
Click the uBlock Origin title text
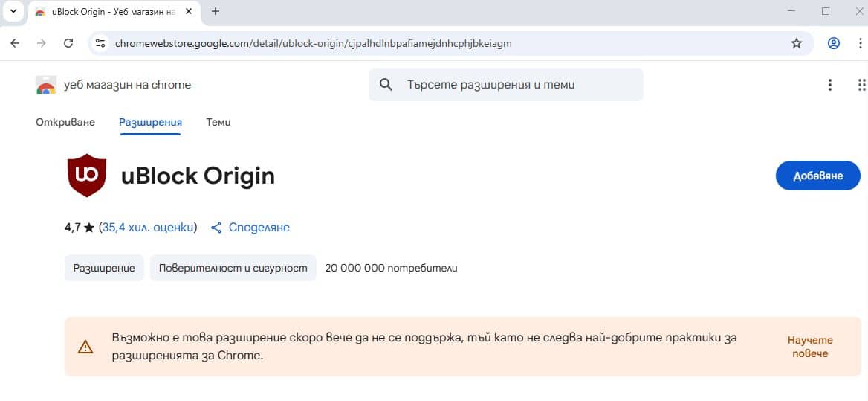tap(198, 176)
